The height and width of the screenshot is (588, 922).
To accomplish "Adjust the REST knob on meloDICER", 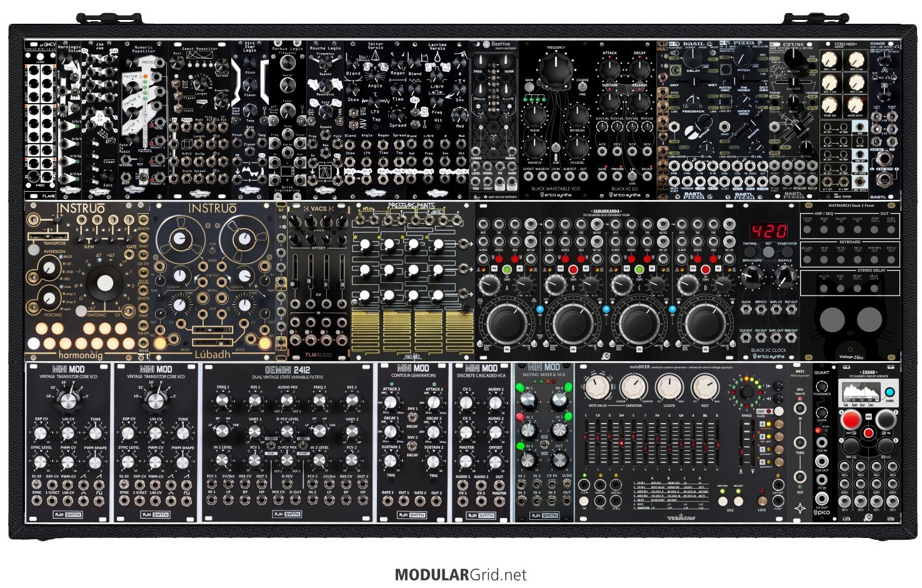I will [x=704, y=387].
